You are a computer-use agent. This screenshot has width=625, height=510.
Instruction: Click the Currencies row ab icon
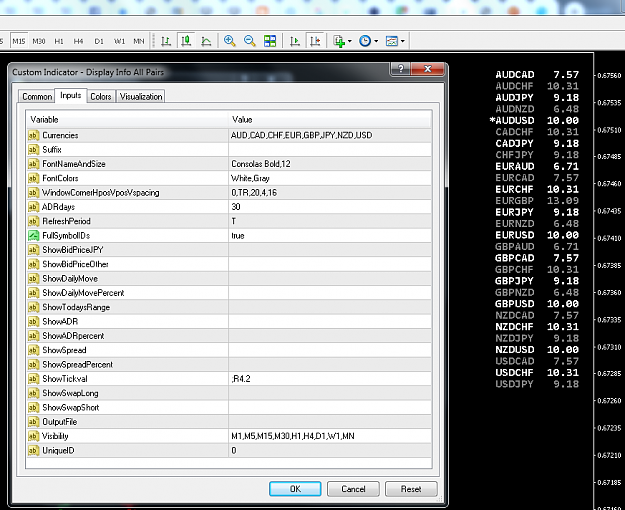(33, 135)
